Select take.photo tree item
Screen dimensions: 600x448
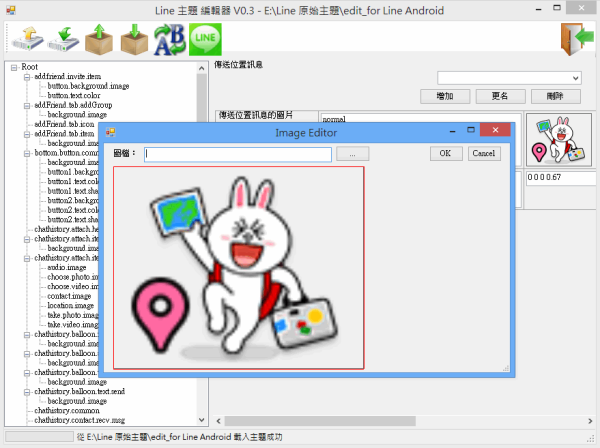pyautogui.click(x=73, y=315)
